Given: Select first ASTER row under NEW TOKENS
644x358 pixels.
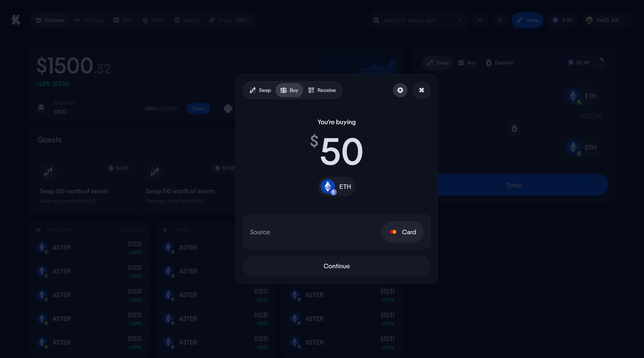Looking at the screenshot, I should coord(90,248).
